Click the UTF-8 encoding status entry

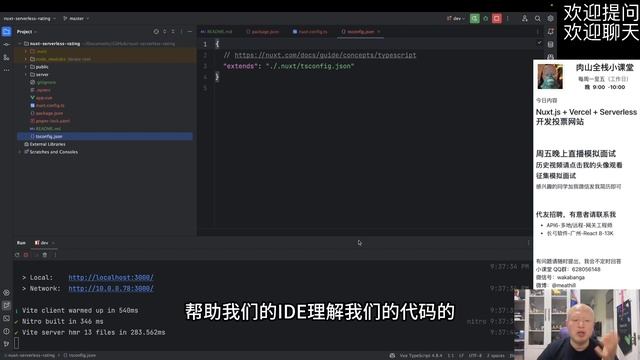(475, 356)
